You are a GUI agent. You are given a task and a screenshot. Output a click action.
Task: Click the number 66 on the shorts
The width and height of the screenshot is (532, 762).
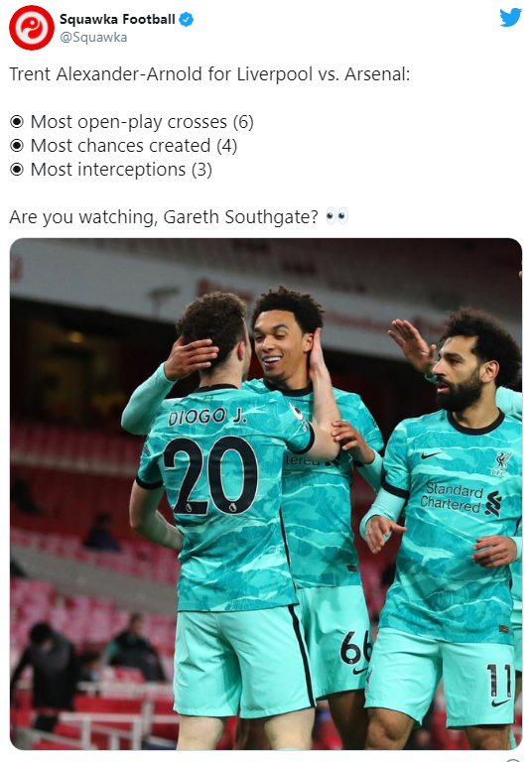click(x=355, y=648)
